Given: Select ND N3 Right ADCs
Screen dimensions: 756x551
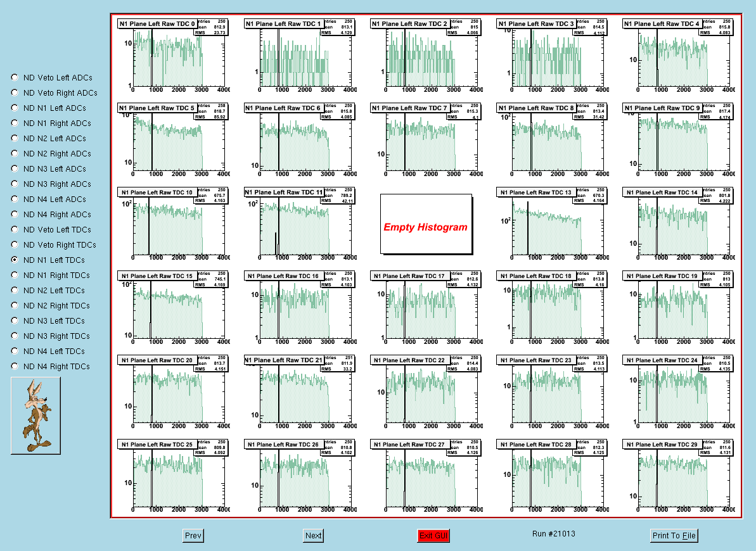Looking at the screenshot, I should [x=15, y=184].
